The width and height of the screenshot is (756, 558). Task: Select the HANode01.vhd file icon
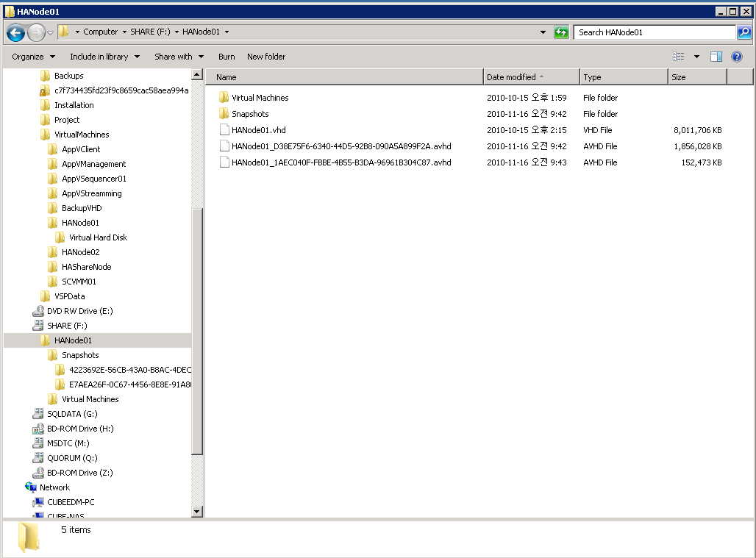(x=224, y=129)
